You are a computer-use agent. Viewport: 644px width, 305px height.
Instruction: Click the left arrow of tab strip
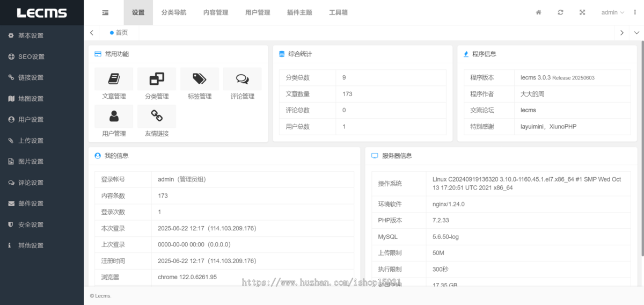(x=92, y=33)
